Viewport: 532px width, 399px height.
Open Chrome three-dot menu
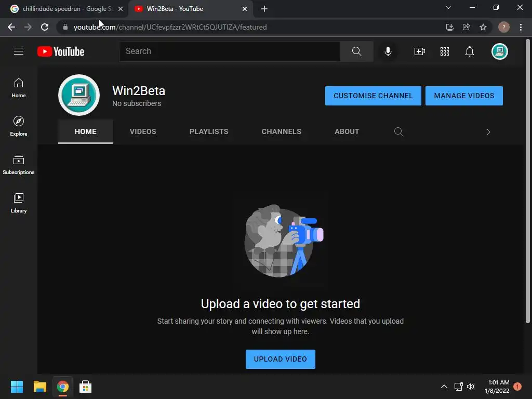[x=521, y=27]
